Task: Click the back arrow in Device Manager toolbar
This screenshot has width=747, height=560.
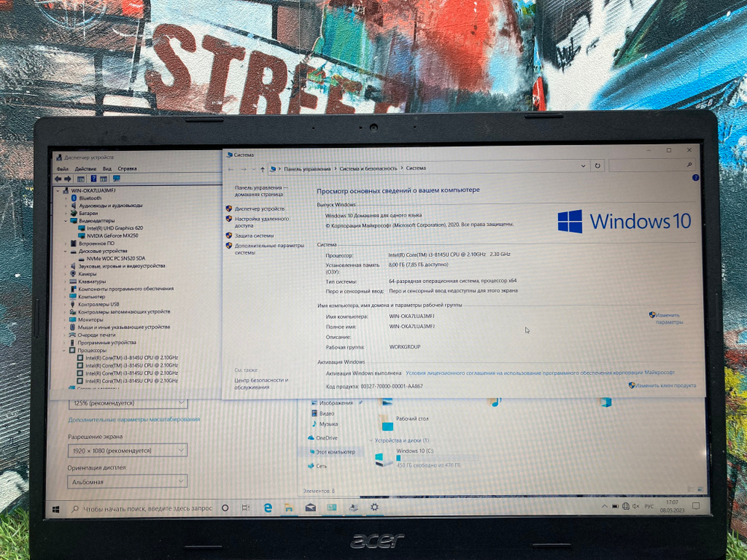Action: 59,179
